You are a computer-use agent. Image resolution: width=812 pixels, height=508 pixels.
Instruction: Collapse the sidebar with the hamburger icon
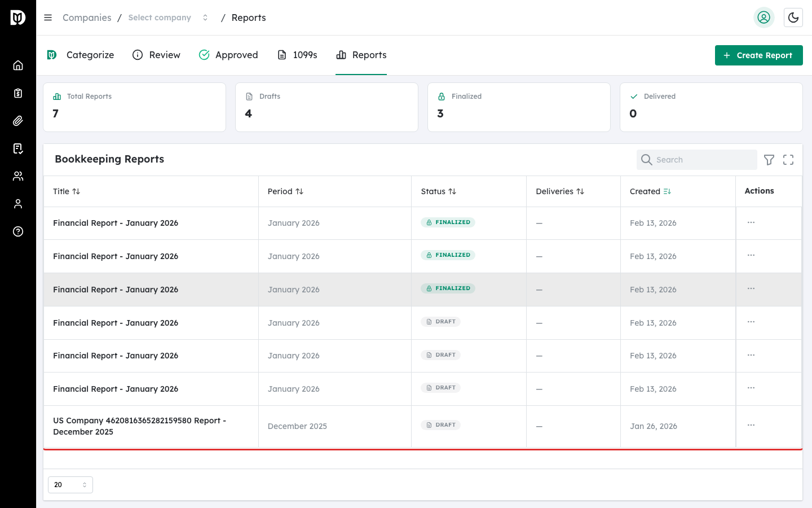pyautogui.click(x=48, y=17)
